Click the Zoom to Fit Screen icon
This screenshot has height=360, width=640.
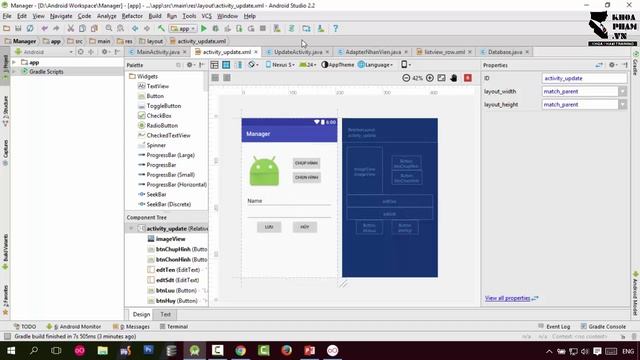pyautogui.click(x=441, y=78)
